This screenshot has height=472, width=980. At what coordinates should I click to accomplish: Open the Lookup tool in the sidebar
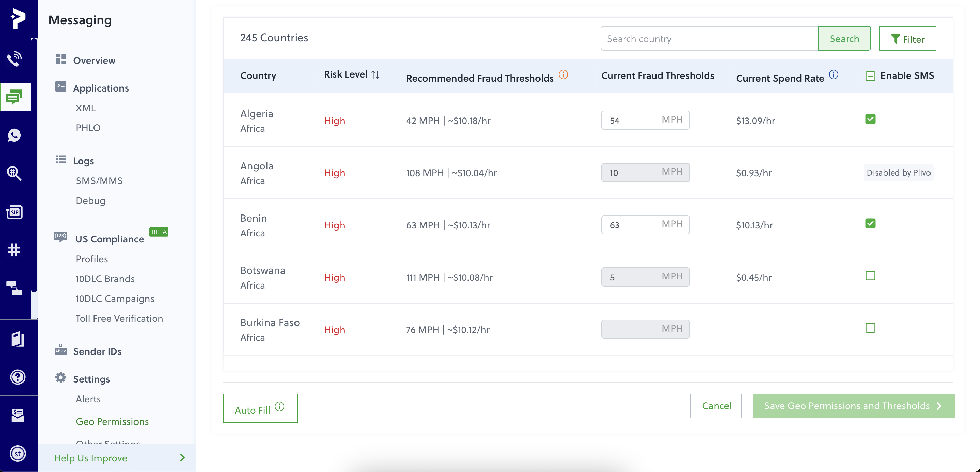click(14, 173)
